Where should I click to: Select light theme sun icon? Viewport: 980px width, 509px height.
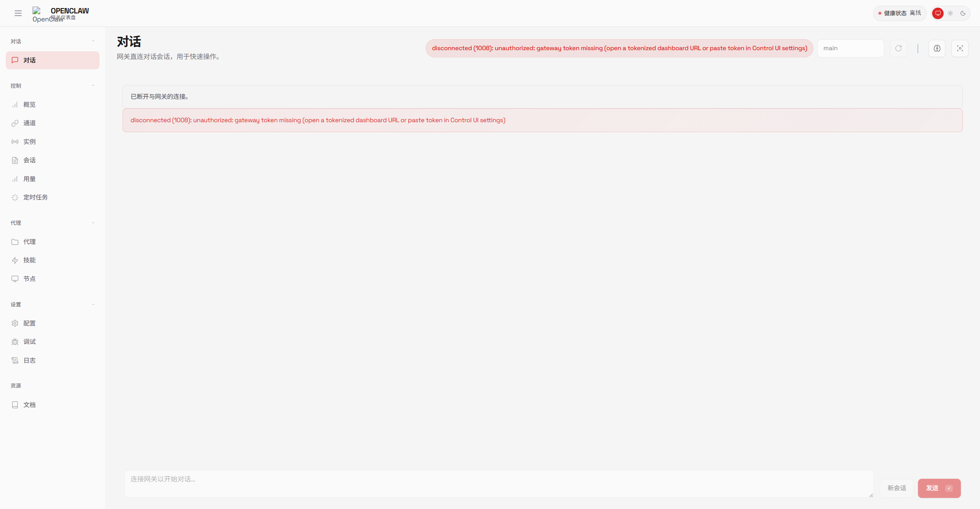click(950, 13)
